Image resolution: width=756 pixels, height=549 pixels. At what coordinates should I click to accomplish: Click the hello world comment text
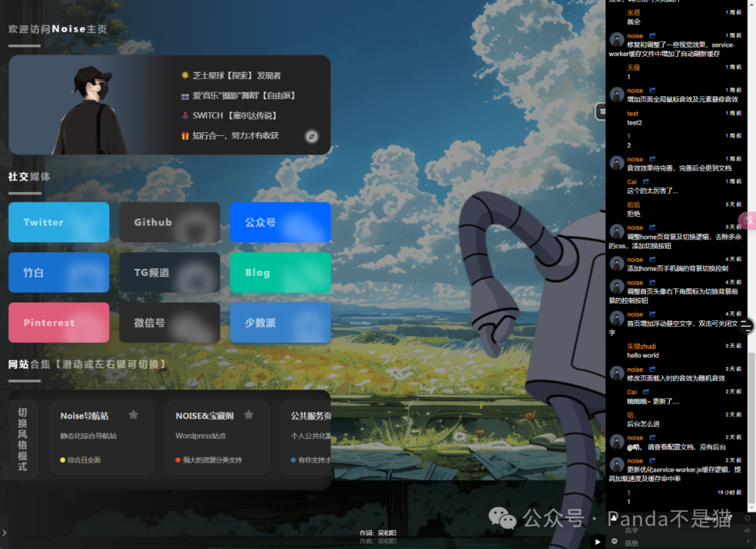pyautogui.click(x=643, y=356)
